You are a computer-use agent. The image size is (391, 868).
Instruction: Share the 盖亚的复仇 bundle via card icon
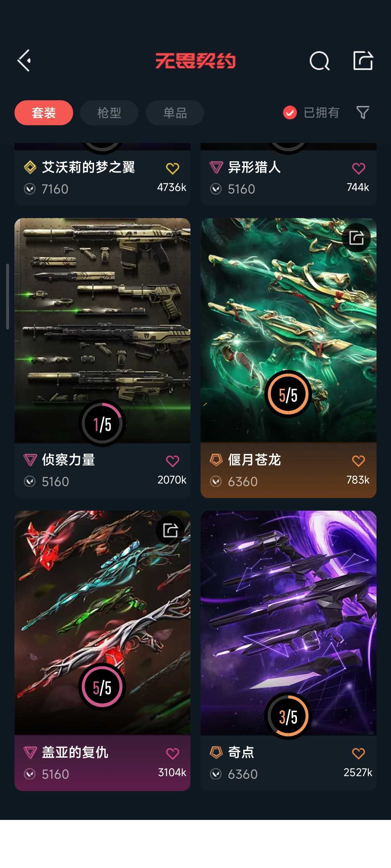[170, 530]
